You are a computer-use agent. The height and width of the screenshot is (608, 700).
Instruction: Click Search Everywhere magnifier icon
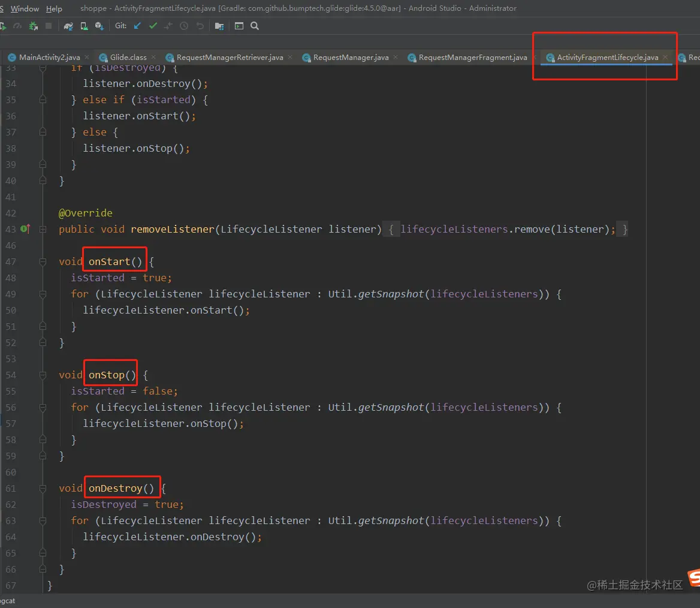coord(255,26)
